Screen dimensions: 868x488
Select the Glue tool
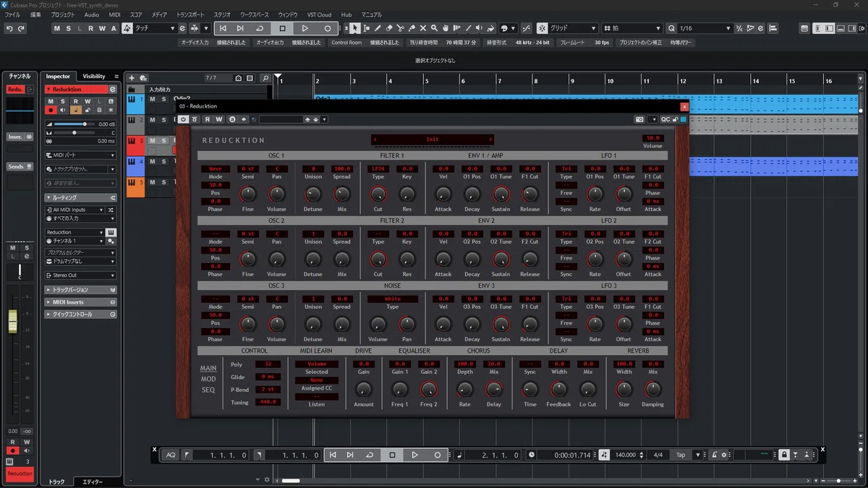[x=412, y=28]
